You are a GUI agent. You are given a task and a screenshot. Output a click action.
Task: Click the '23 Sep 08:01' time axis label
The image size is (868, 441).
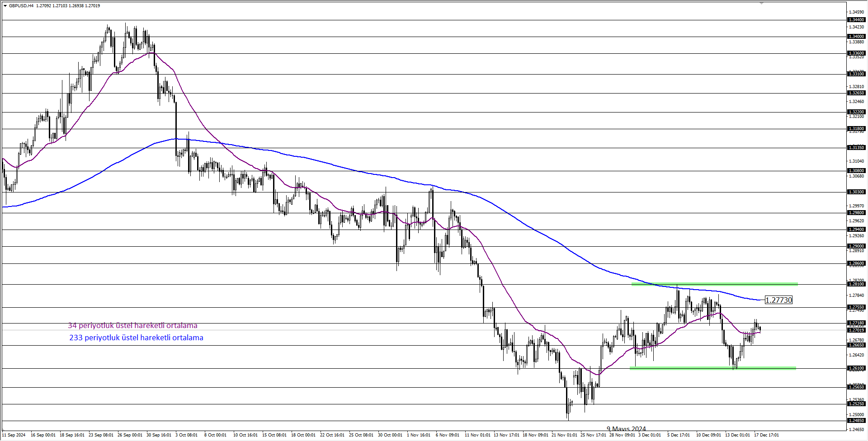[x=101, y=435]
